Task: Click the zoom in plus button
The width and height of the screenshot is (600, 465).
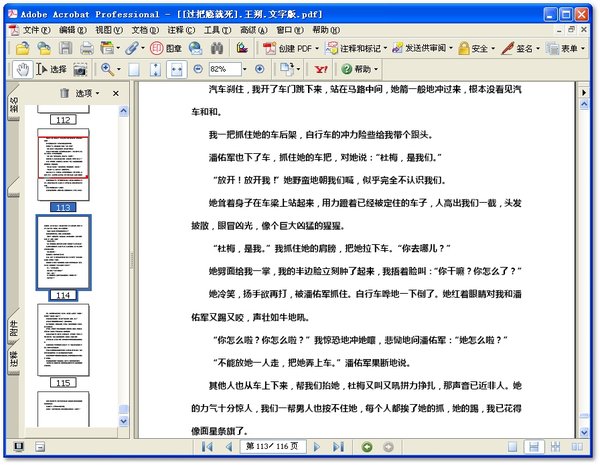Action: tap(259, 69)
